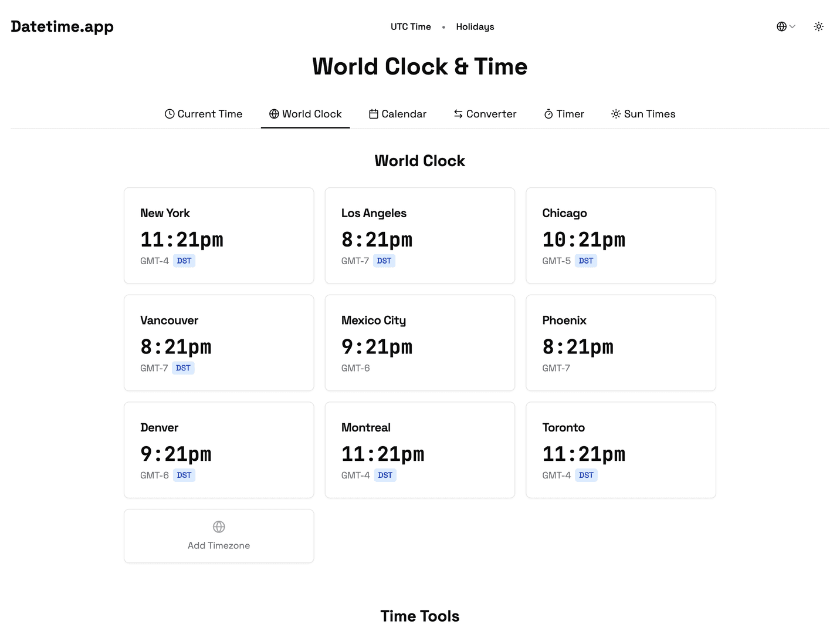
Task: Click Los Angeles's 8:21pm time
Action: click(377, 240)
